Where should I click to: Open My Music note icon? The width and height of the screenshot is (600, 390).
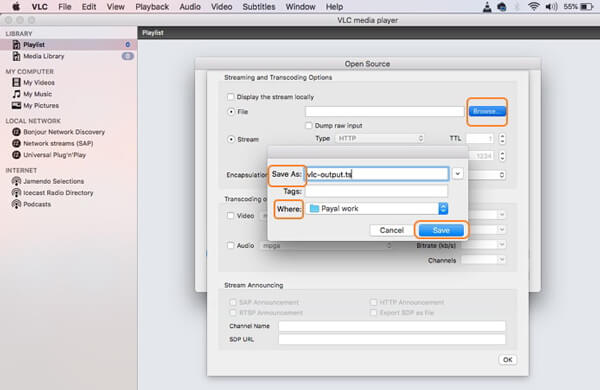point(16,94)
